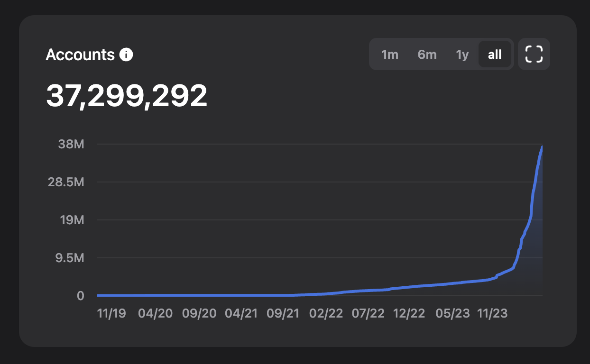Image resolution: width=590 pixels, height=364 pixels.
Task: Click the 37,299,292 total value
Action: [127, 96]
